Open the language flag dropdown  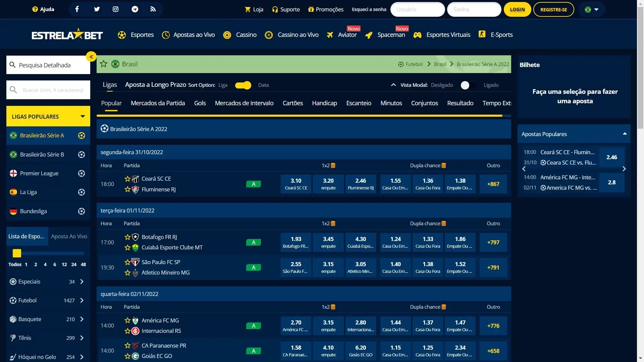click(592, 9)
